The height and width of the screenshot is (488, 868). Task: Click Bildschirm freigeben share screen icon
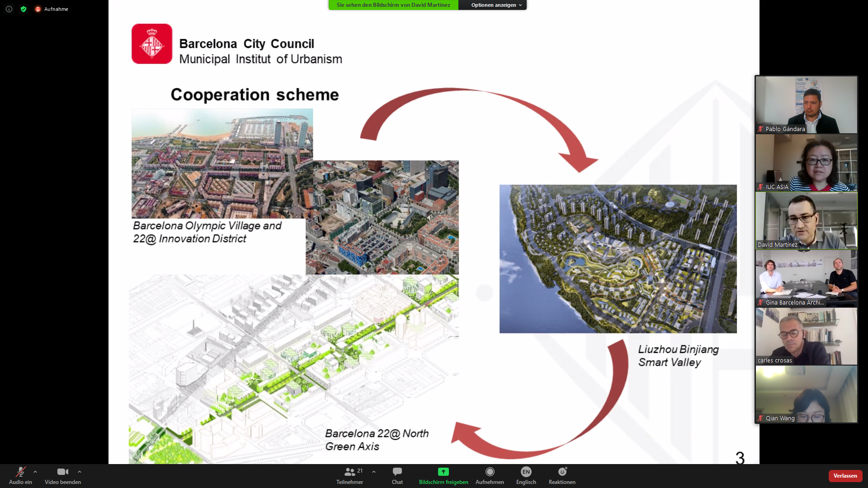click(x=443, y=472)
